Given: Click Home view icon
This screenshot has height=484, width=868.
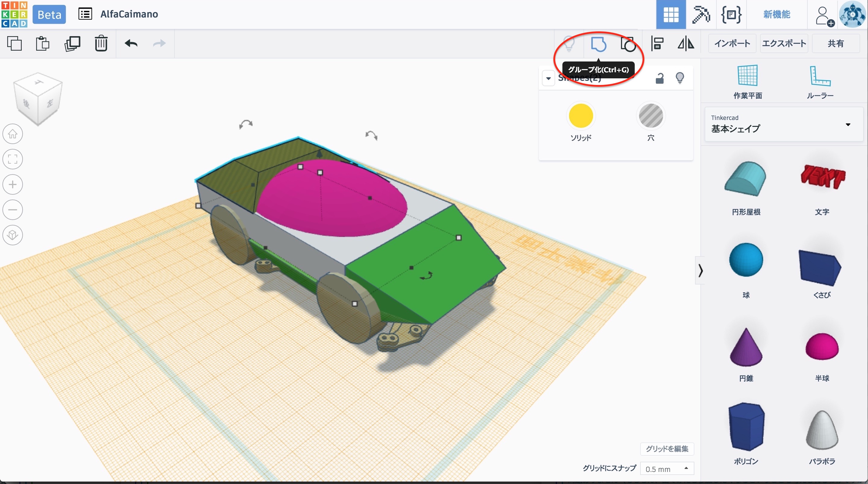Looking at the screenshot, I should click(13, 134).
